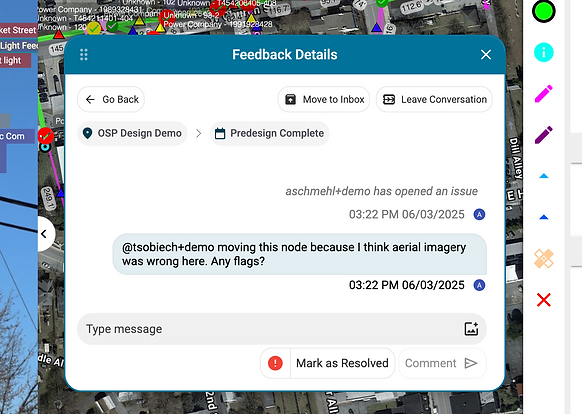Click avatar beside the opened-issue timestamp

pos(480,215)
